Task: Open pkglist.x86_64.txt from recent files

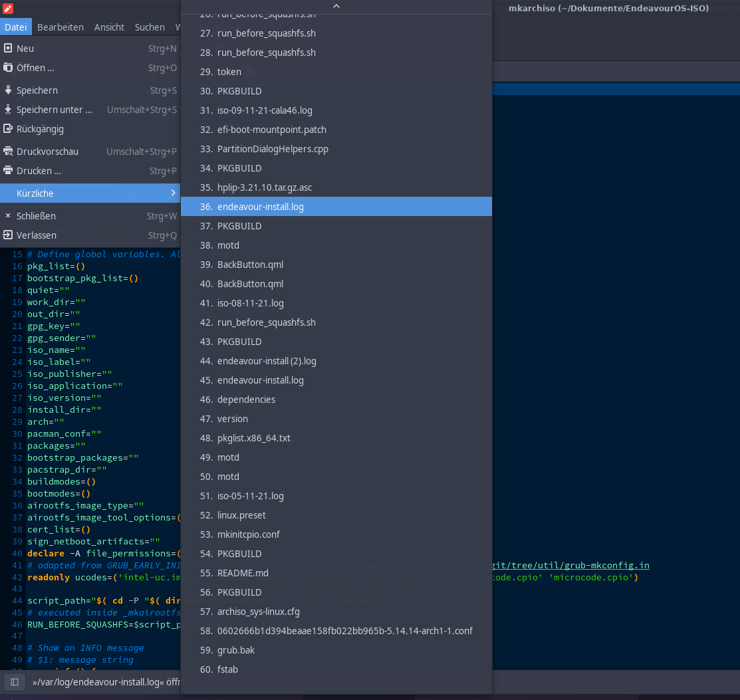Action: pyautogui.click(x=336, y=438)
